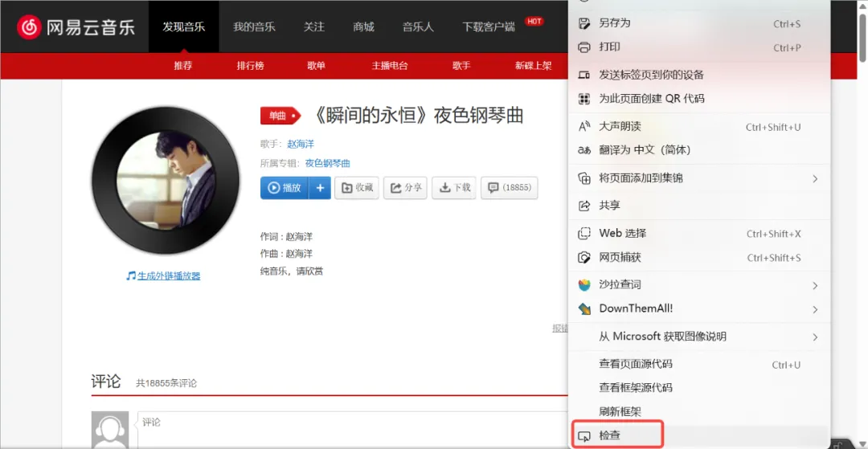Switch to 排行榜 sub-navigation tab
The width and height of the screenshot is (868, 449).
tap(251, 66)
